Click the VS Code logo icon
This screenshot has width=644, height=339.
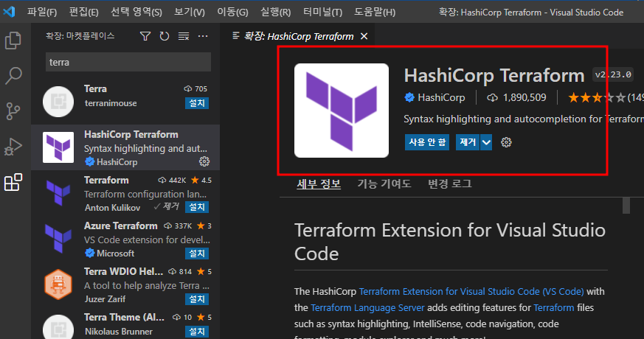(9, 12)
